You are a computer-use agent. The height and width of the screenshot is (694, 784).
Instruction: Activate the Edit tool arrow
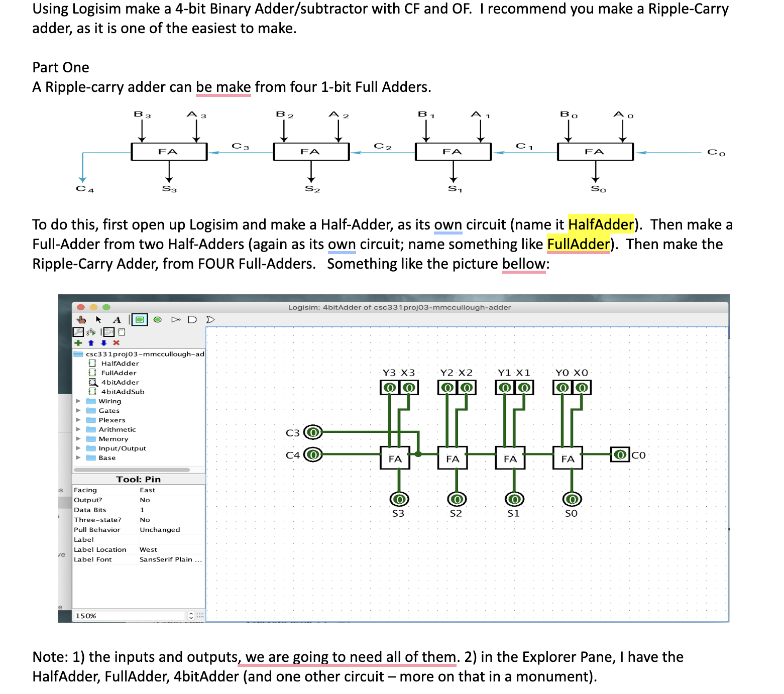point(99,319)
